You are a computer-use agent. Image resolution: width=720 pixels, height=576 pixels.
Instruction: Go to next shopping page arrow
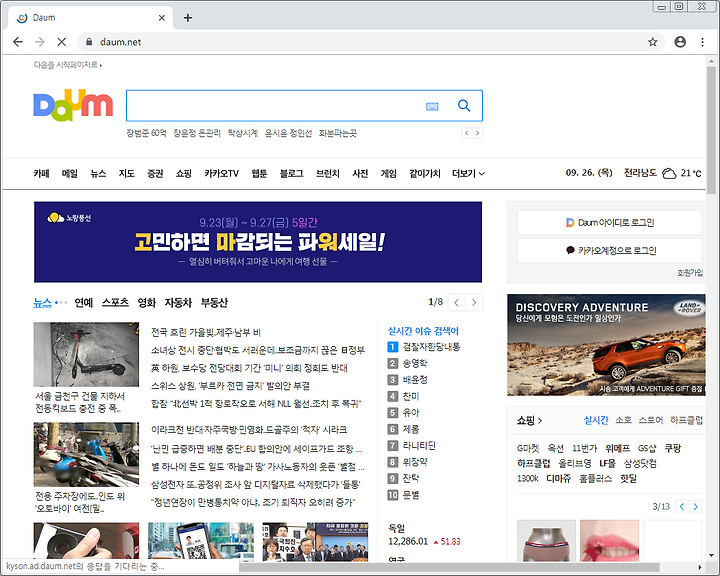(696, 507)
